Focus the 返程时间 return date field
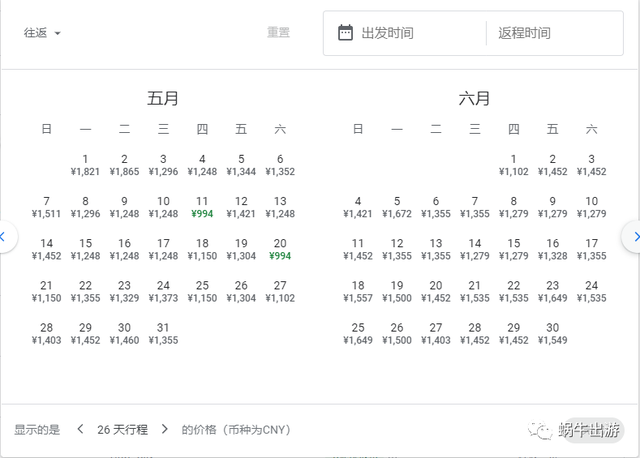 click(x=555, y=33)
